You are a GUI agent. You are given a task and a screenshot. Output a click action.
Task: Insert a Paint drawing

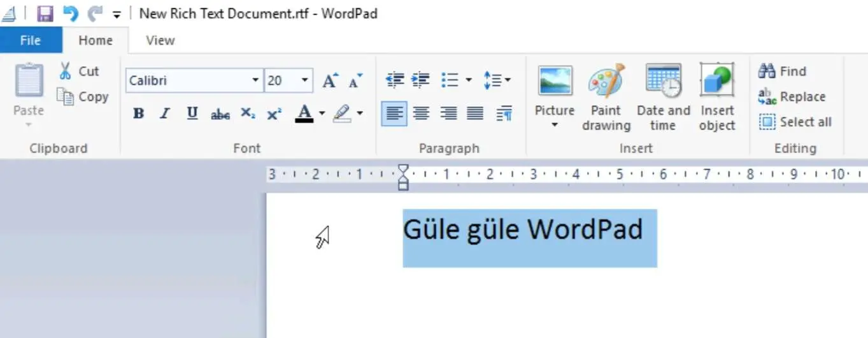coord(606,98)
